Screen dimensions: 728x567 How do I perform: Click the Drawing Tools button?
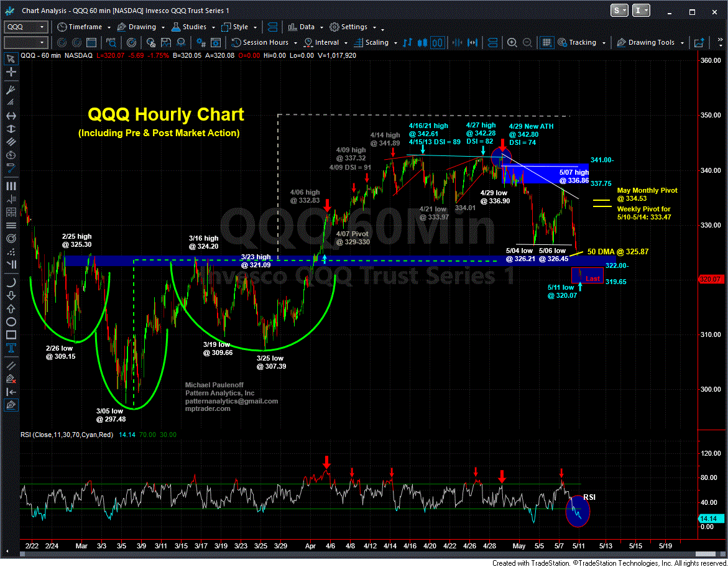646,43
